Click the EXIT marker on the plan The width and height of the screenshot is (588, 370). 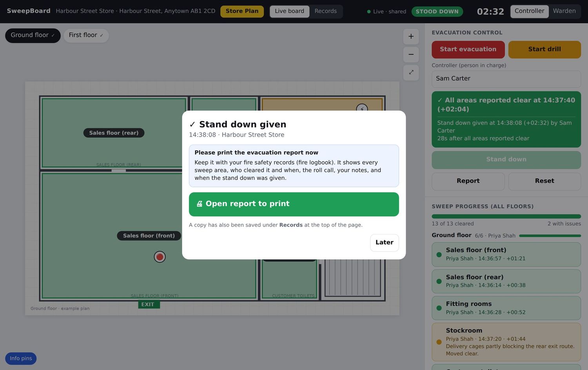[149, 305]
